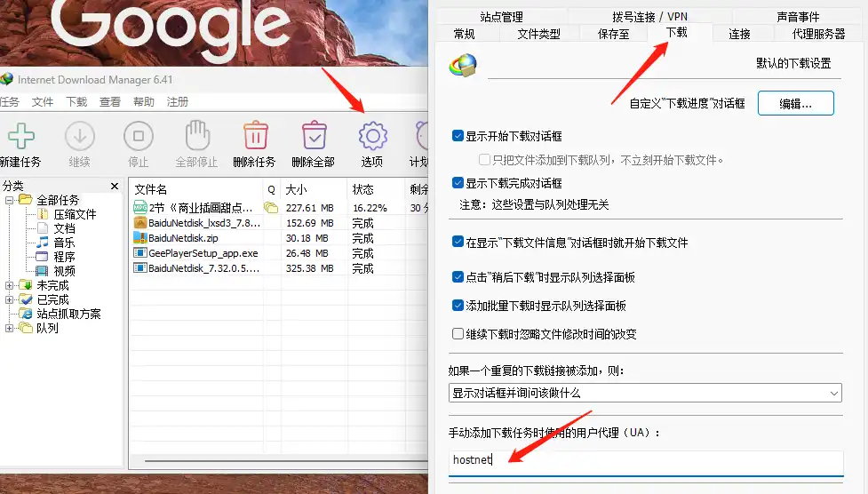The image size is (868, 494).
Task: Click the 已完成 checkmark folder icon
Action: pos(26,299)
